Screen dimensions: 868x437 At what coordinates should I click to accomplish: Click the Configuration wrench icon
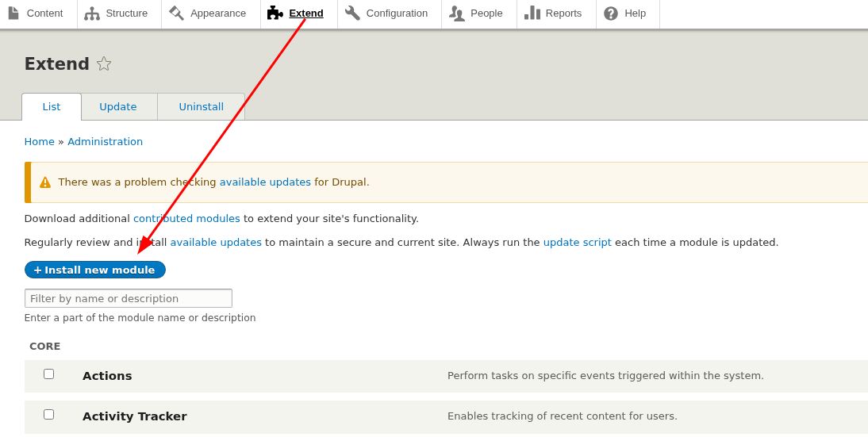coord(352,13)
